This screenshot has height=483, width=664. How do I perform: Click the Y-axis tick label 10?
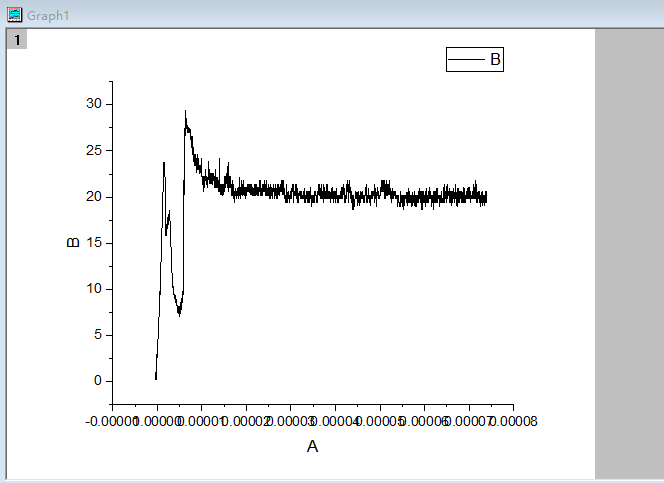click(93, 289)
